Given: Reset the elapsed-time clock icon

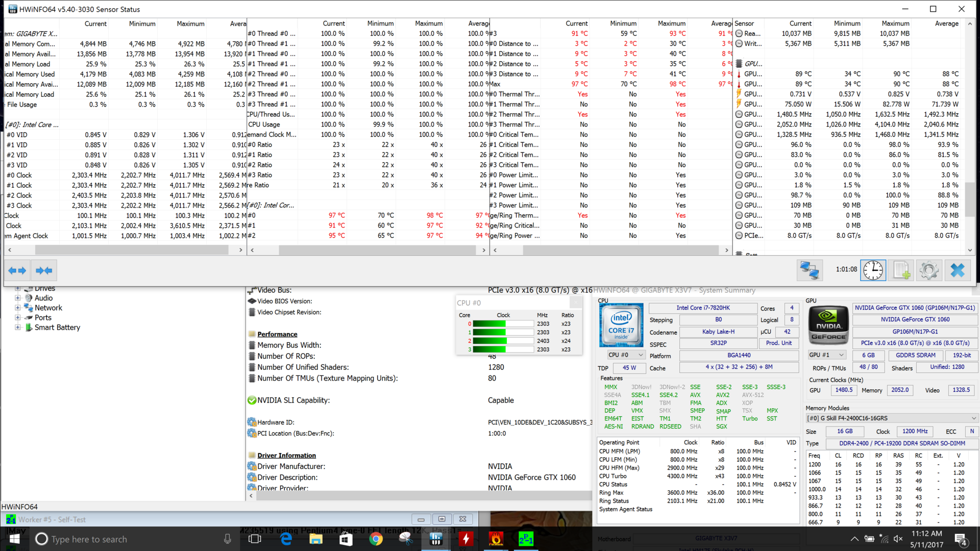Looking at the screenshot, I should 873,270.
